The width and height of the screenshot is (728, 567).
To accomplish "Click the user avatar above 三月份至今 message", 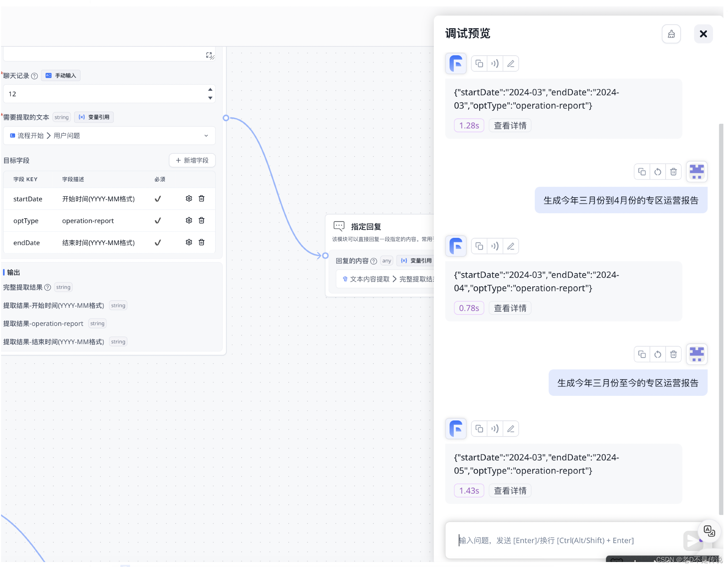I will 697,354.
